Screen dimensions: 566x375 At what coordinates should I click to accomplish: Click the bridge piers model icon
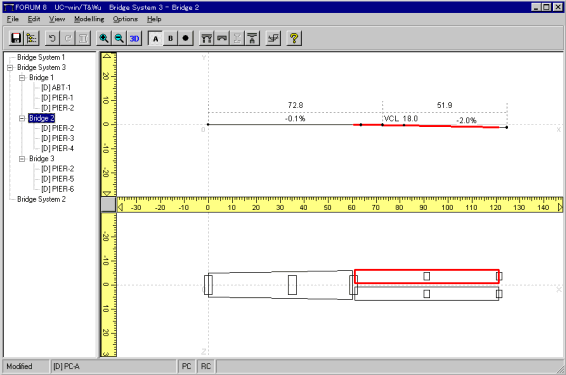206,38
